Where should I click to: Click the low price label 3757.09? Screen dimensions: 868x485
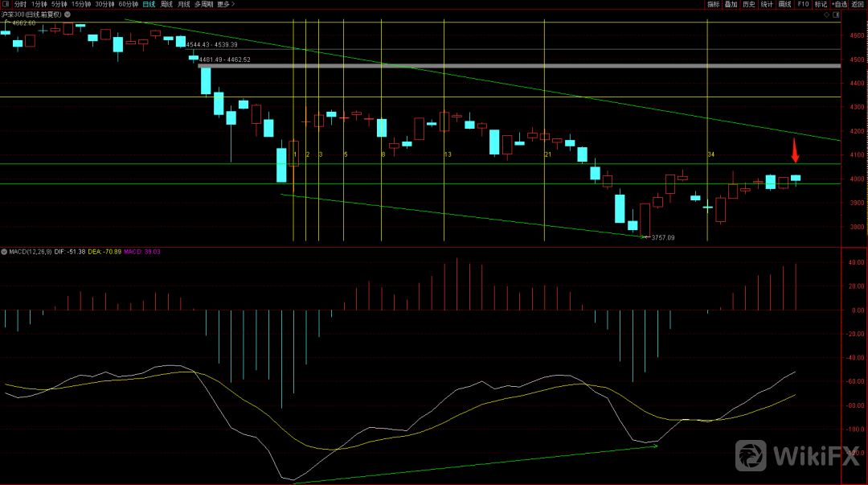(662, 237)
